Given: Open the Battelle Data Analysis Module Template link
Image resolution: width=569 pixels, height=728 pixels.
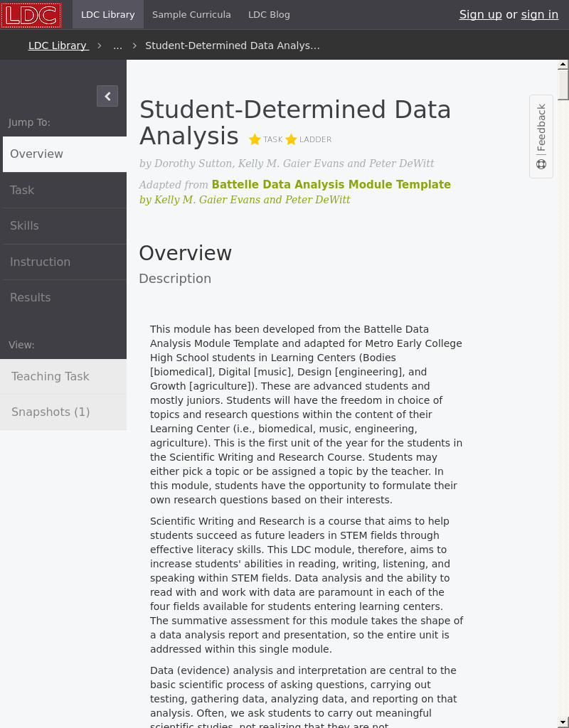Looking at the screenshot, I should (x=331, y=184).
